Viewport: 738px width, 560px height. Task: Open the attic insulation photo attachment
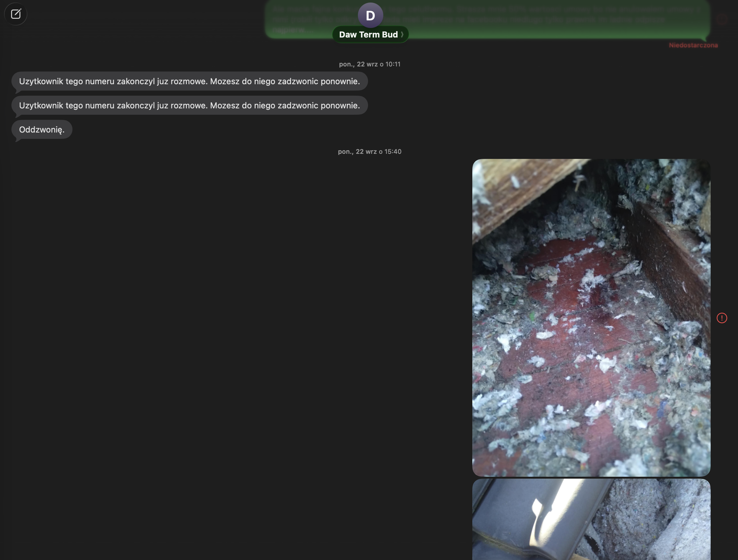(x=591, y=317)
